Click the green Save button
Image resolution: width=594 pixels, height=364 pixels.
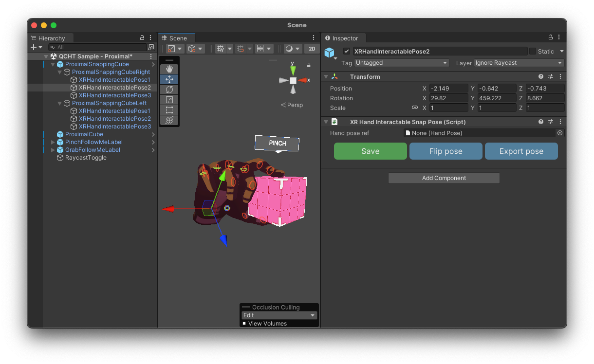coord(371,151)
